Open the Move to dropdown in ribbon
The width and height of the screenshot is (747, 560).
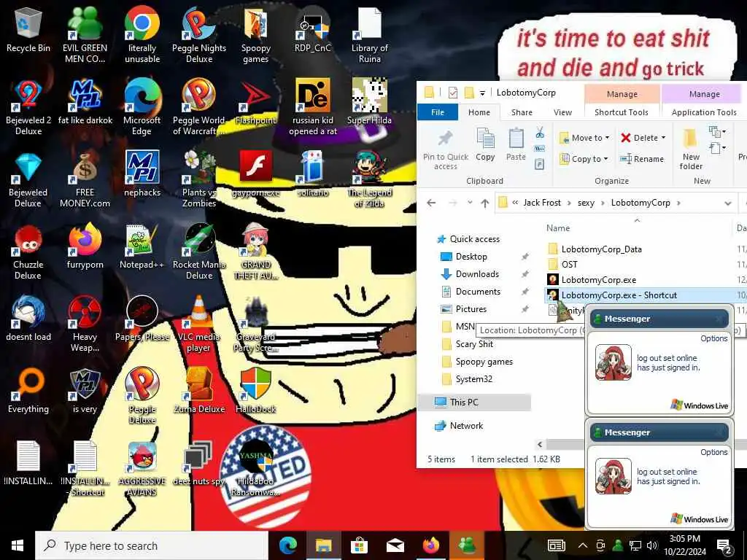584,138
